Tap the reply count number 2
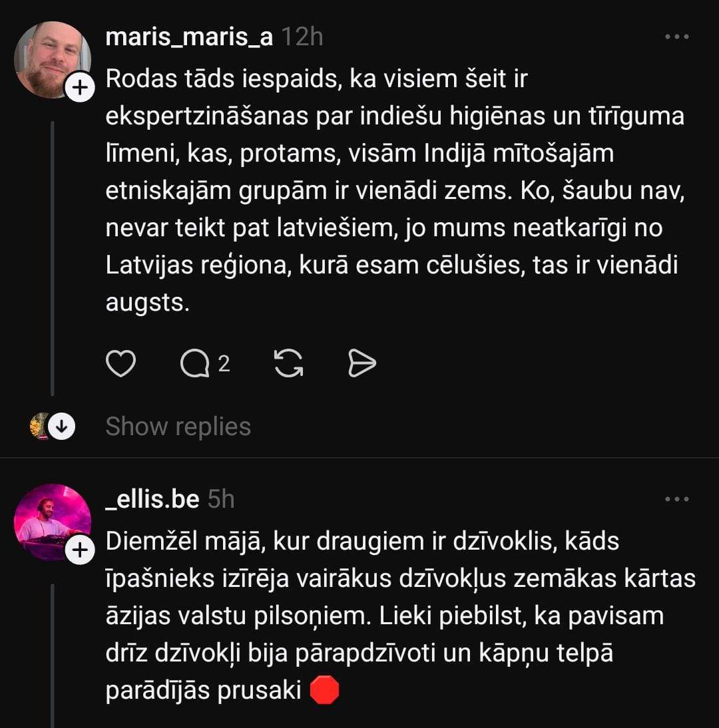719x728 pixels. [224, 363]
